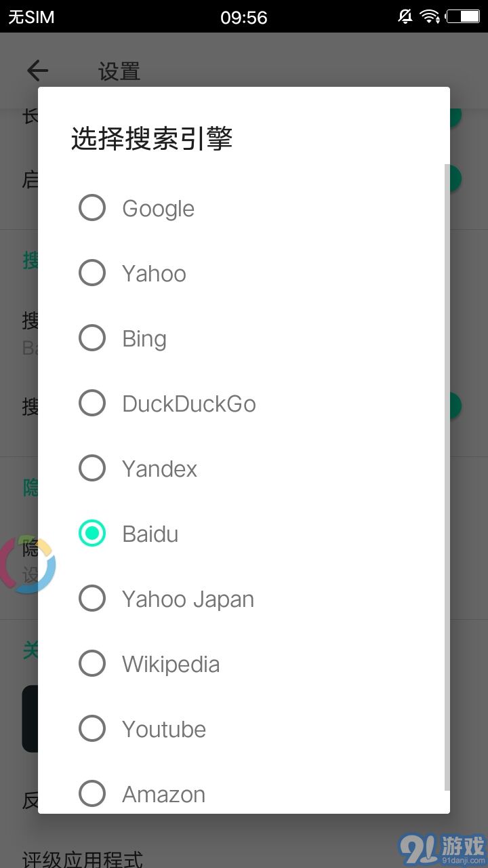The image size is (488, 868).
Task: Select the Wikipedia option
Action: (x=92, y=663)
